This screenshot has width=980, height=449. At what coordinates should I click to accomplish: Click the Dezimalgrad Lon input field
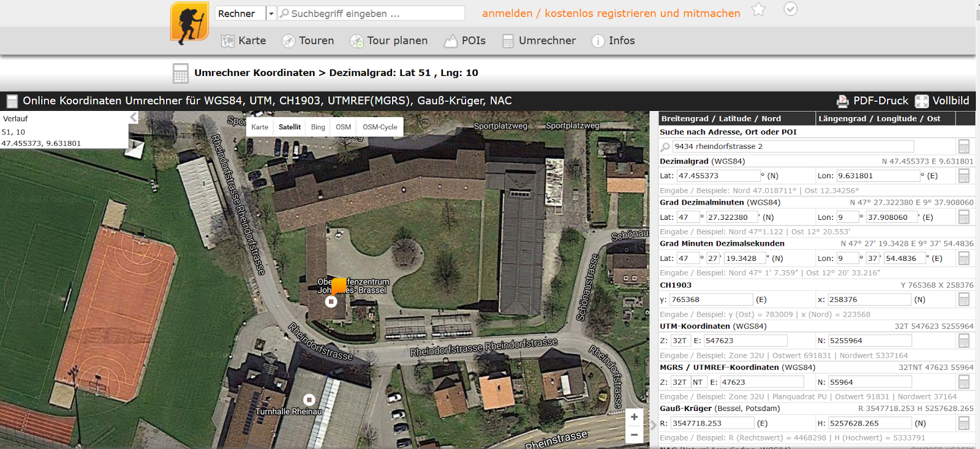click(x=878, y=176)
